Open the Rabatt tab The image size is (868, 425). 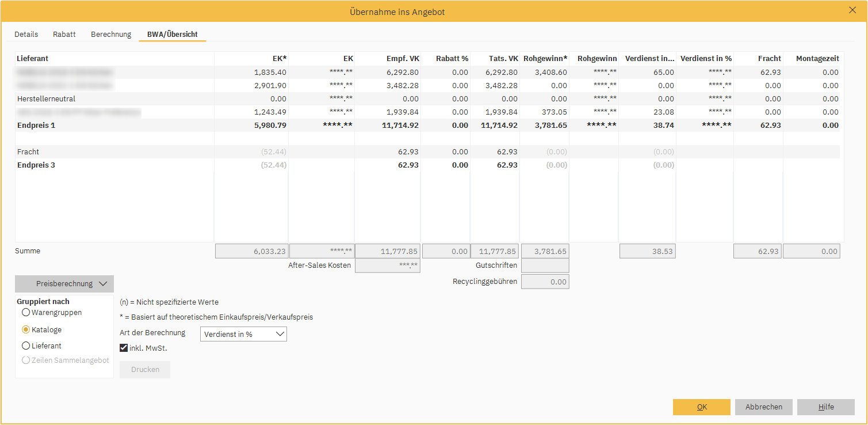point(64,35)
